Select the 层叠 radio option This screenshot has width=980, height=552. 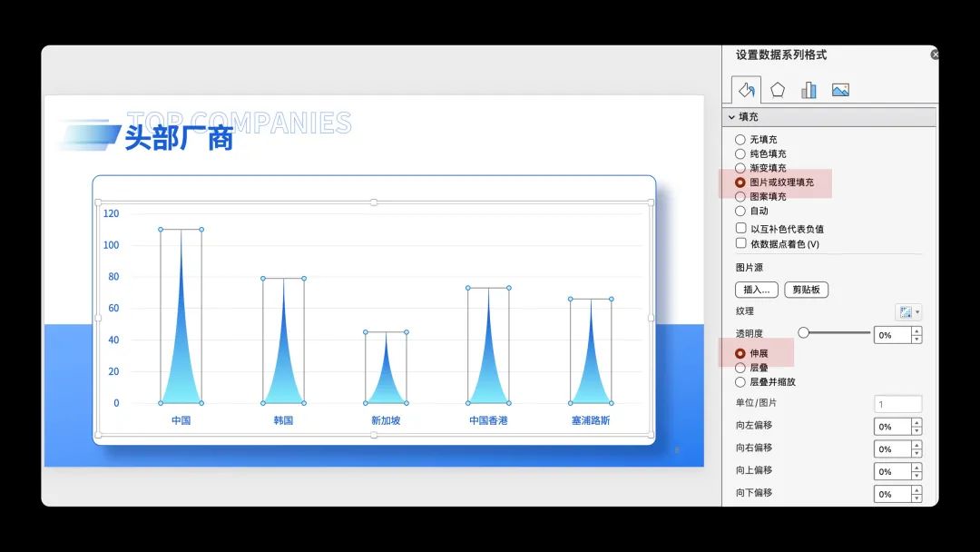point(740,368)
